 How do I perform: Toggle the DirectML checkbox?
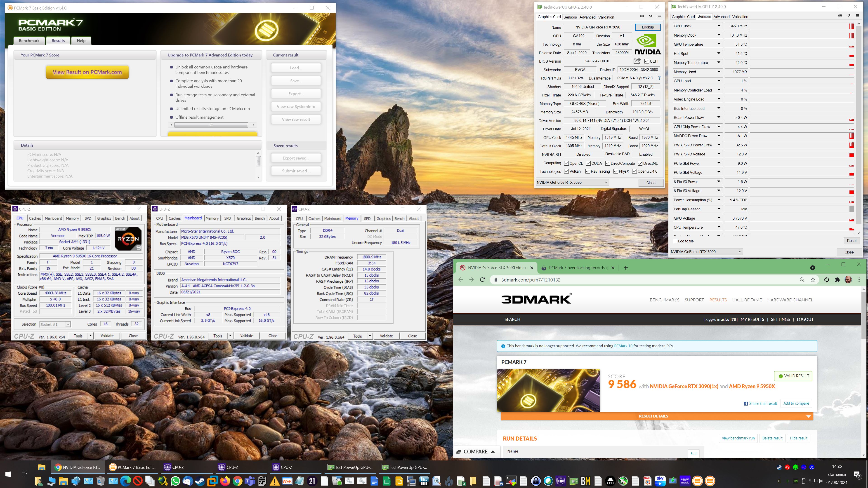click(640, 163)
